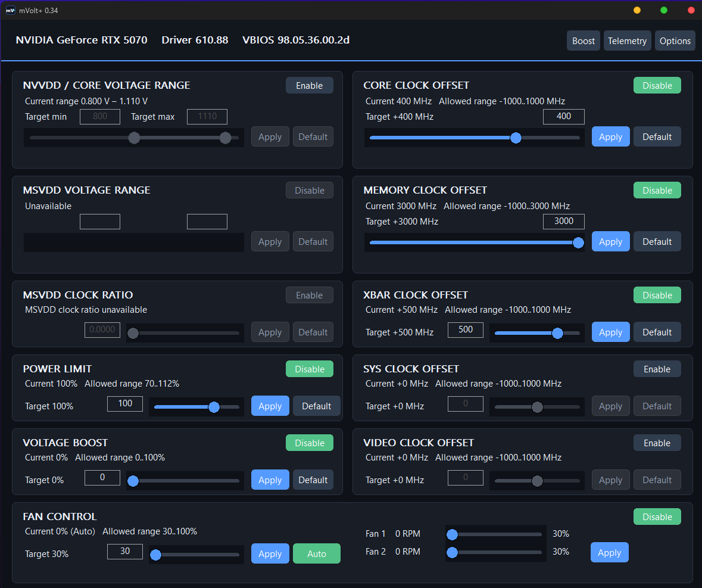Apply the Core Clock Offset target
702x588 pixels.
pos(611,136)
